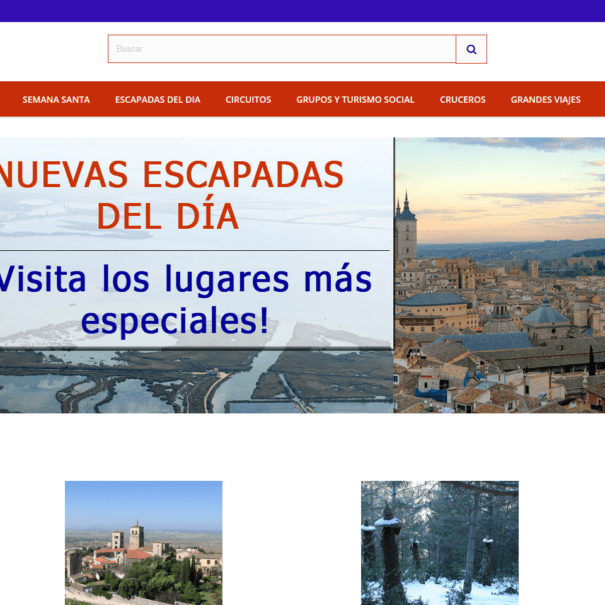
Task: Click the 'Visita los lugares más especiales!' text
Action: pos(185,299)
